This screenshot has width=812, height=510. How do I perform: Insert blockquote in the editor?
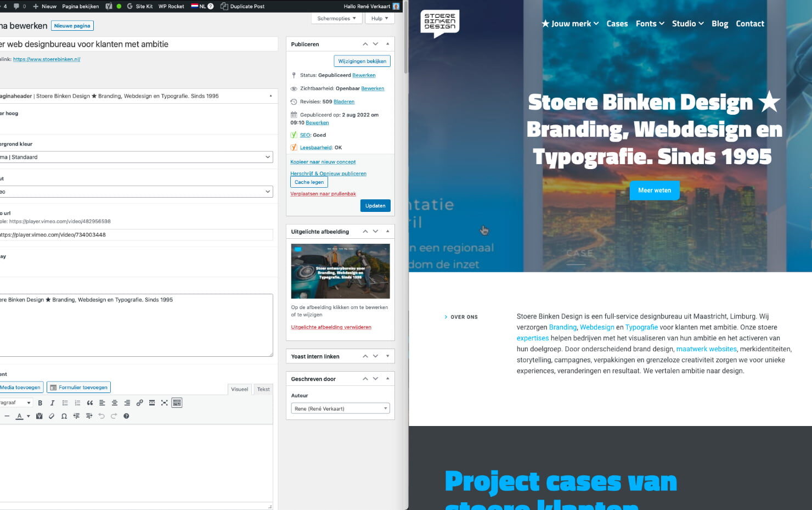(90, 403)
